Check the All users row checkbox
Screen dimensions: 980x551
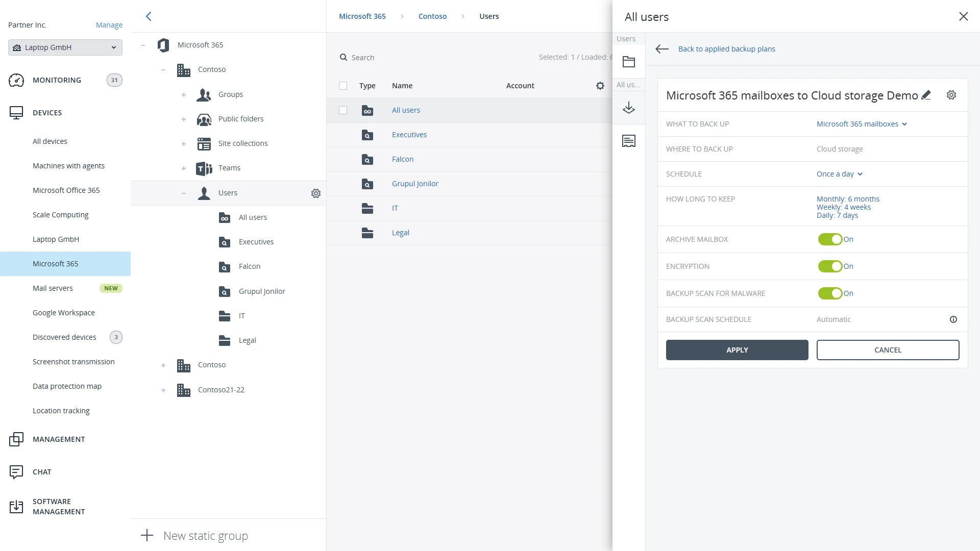click(x=343, y=110)
